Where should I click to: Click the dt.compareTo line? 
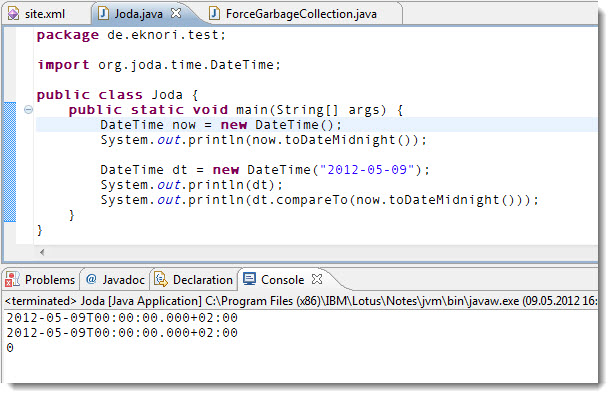[319, 200]
